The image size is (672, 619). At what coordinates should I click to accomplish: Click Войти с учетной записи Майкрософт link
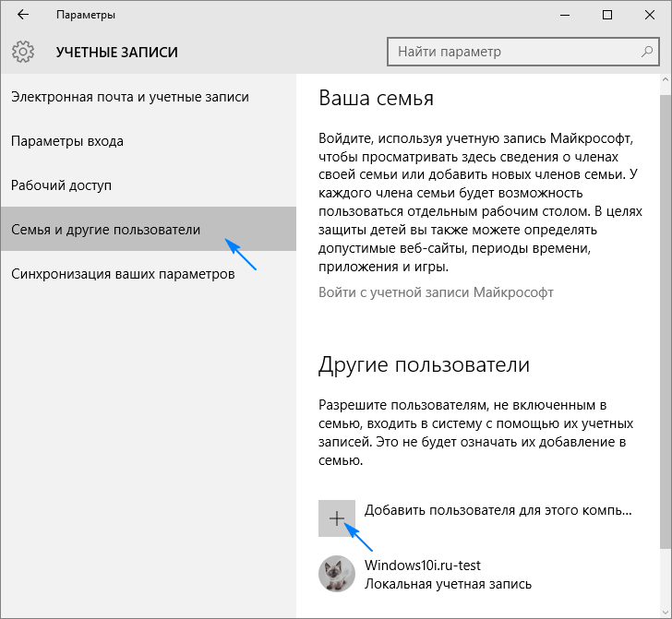point(436,292)
